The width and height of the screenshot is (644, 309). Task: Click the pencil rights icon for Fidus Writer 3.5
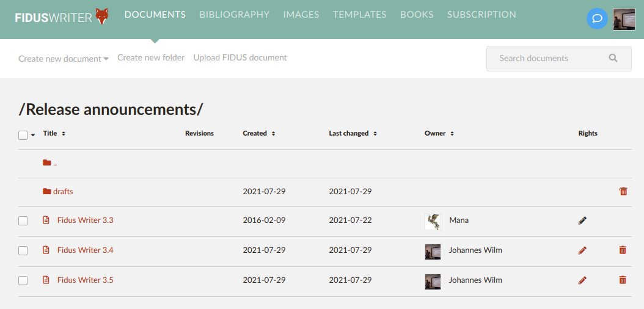[582, 280]
